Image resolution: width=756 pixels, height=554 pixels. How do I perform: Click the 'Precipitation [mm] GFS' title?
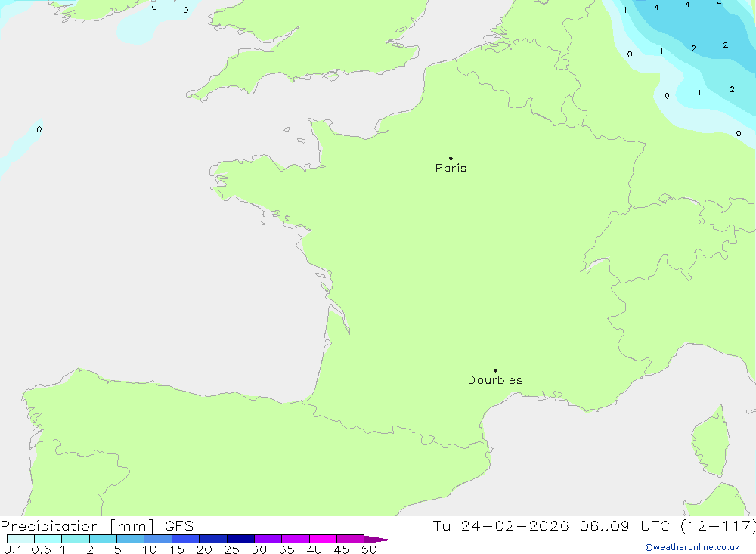[x=97, y=525]
